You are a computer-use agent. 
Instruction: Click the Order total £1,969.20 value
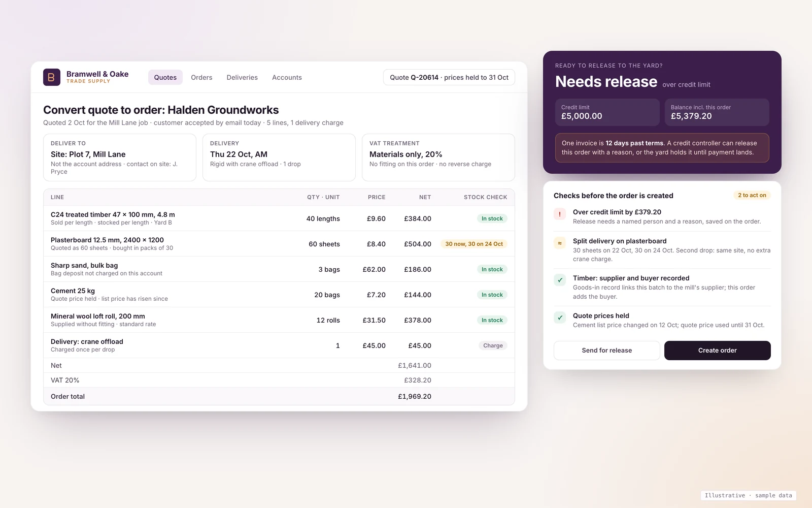[x=415, y=397]
